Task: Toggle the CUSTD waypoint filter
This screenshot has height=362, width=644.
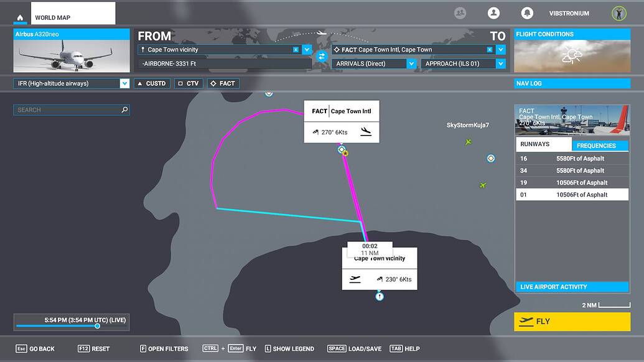Action: point(152,83)
